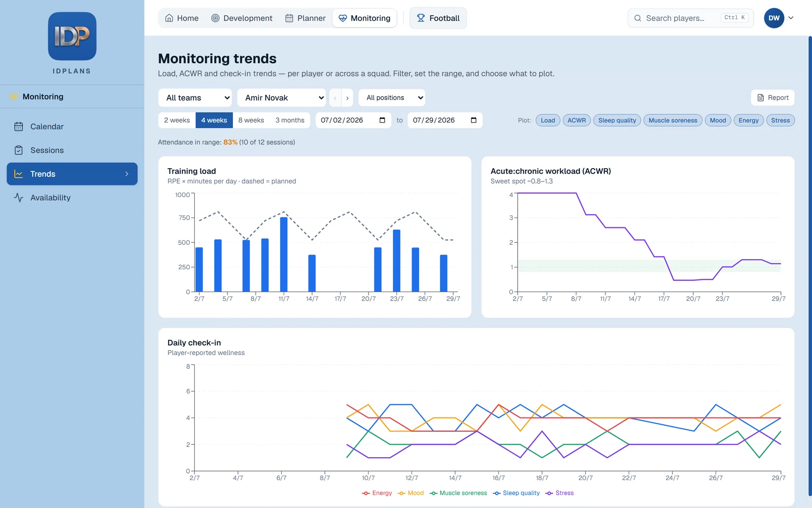This screenshot has height=508, width=812.
Task: Switch to the Planner tab
Action: click(x=306, y=18)
